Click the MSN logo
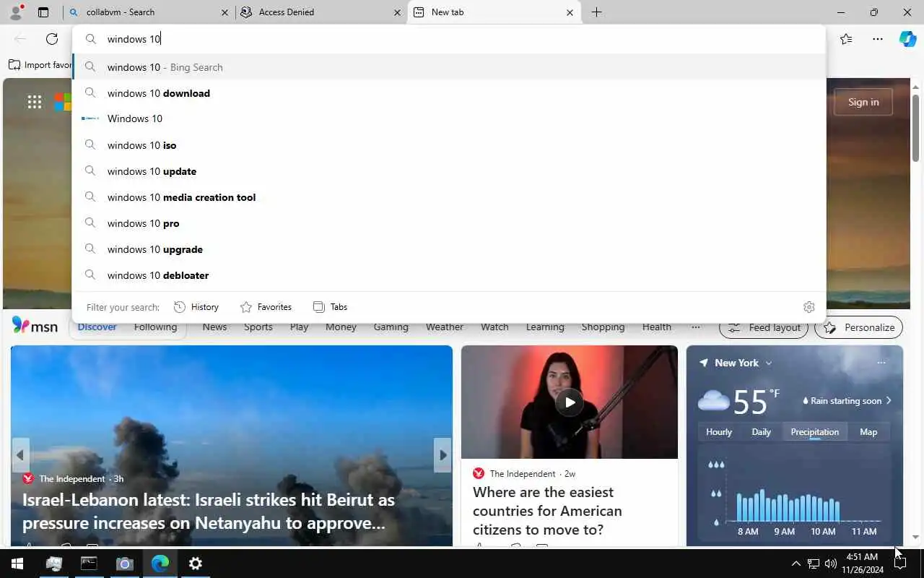The image size is (924, 578). 35,326
